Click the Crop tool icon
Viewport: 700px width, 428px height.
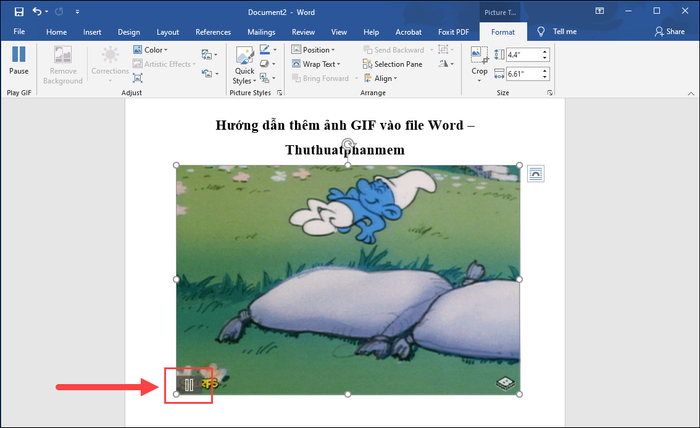click(x=479, y=55)
